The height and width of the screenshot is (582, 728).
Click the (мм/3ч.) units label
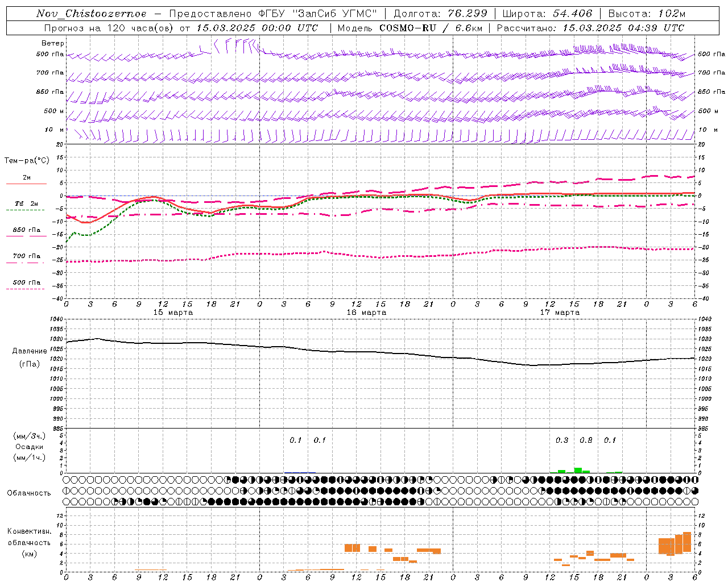30,436
